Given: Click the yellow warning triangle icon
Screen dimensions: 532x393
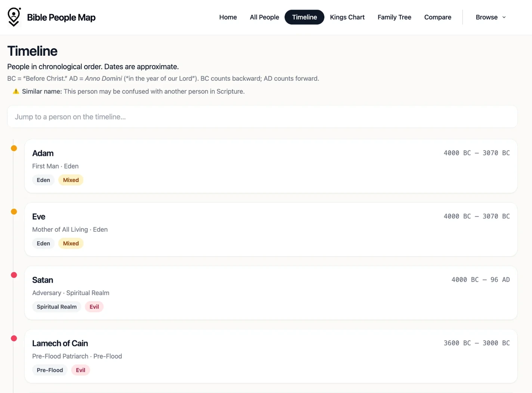Looking at the screenshot, I should [x=16, y=91].
